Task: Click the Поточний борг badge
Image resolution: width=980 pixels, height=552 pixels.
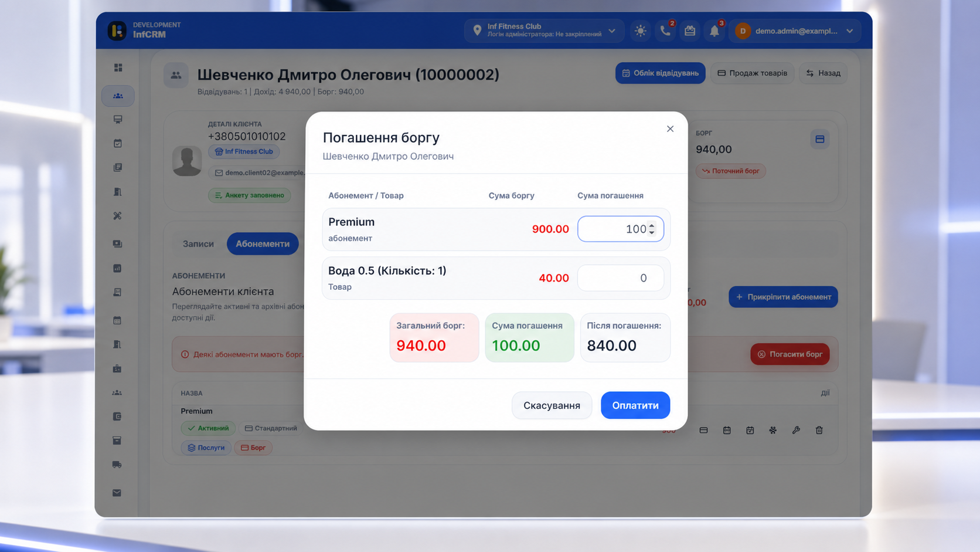Action: pos(731,171)
